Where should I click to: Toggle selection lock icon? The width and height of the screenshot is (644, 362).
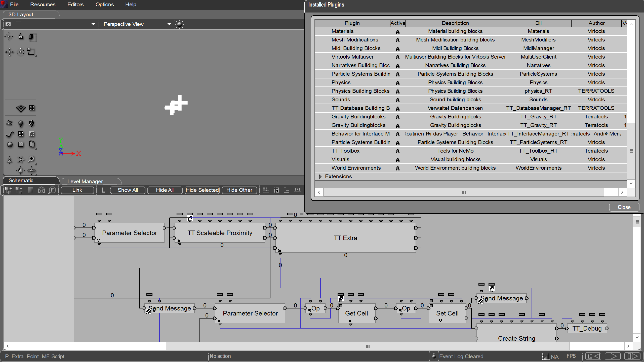[x=21, y=37]
